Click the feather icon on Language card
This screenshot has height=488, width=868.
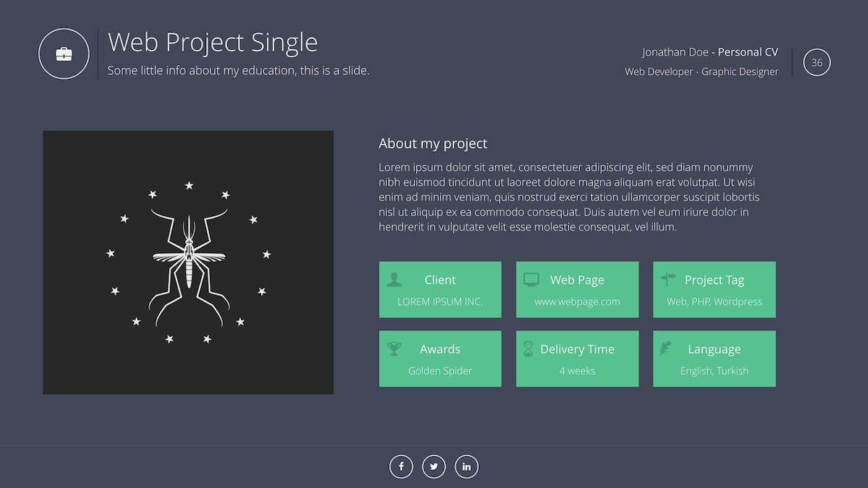(x=665, y=348)
